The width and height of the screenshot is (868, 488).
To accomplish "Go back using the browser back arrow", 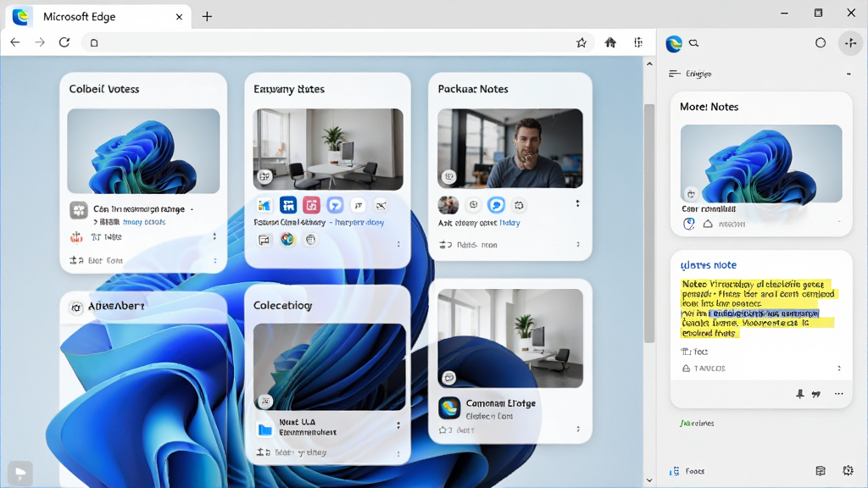I will click(15, 42).
